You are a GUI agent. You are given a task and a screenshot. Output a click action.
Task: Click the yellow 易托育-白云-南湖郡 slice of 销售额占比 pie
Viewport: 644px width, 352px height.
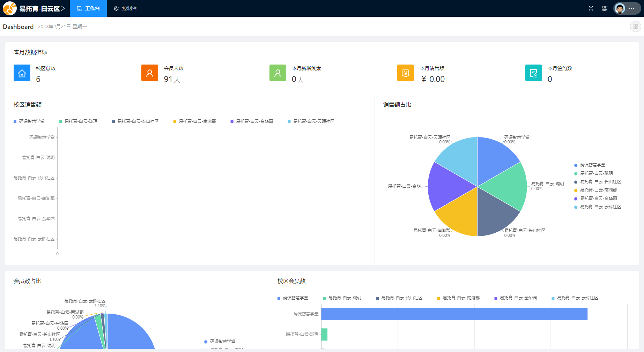pos(460,216)
